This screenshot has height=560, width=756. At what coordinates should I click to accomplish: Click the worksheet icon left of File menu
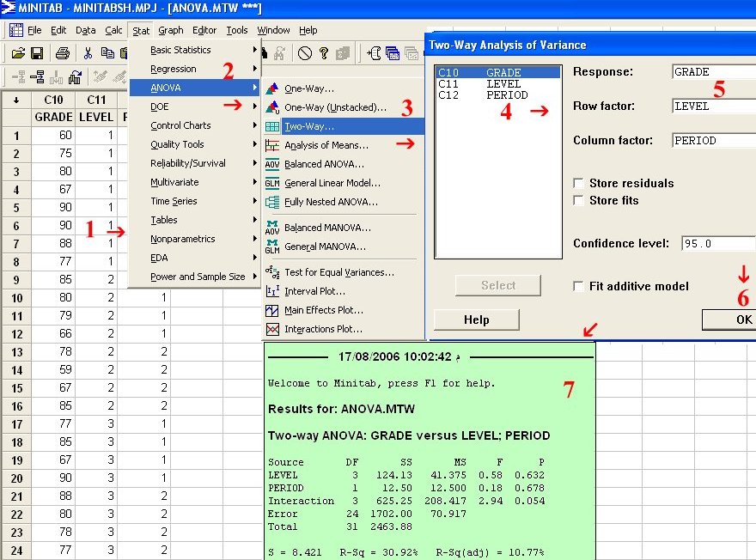click(x=16, y=30)
